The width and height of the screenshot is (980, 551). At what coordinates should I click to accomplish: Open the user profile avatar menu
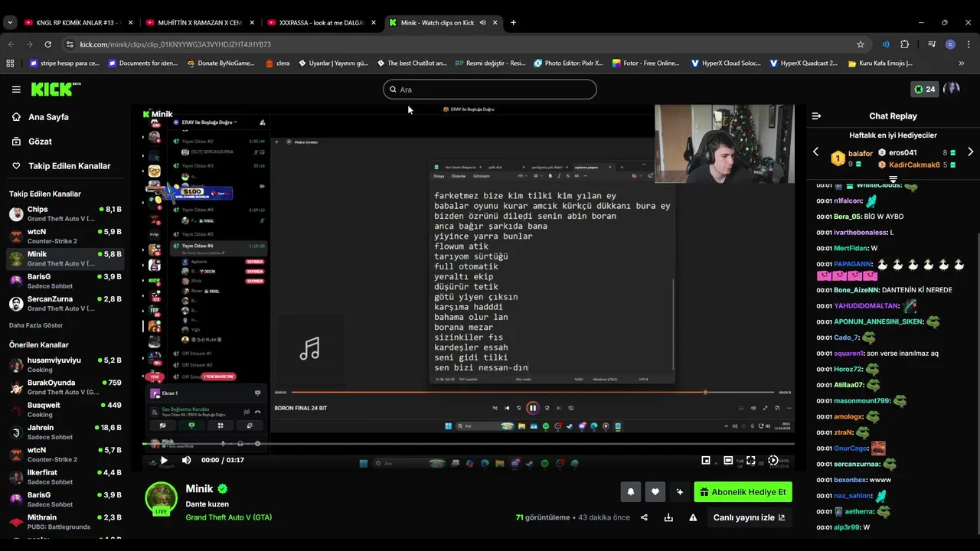click(952, 89)
